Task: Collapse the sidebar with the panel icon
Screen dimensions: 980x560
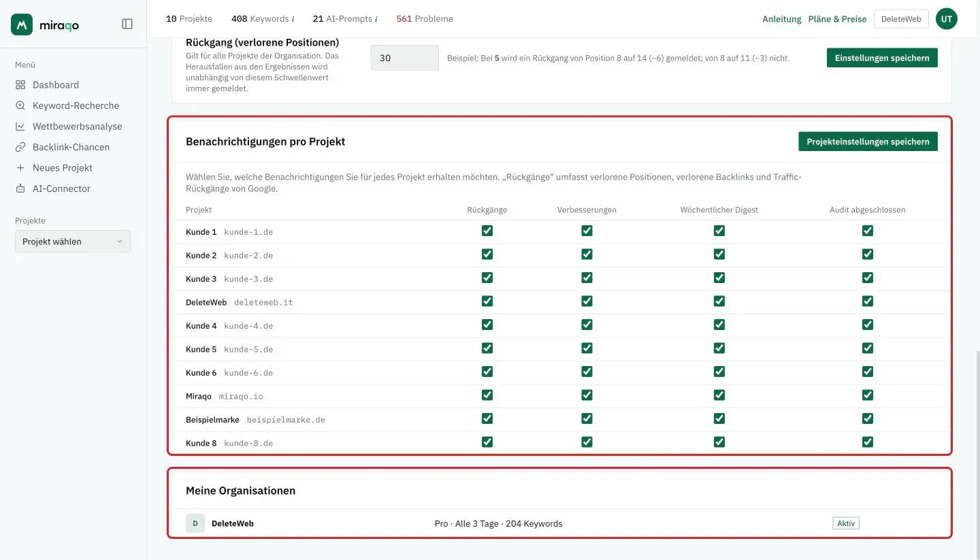Action: tap(127, 24)
